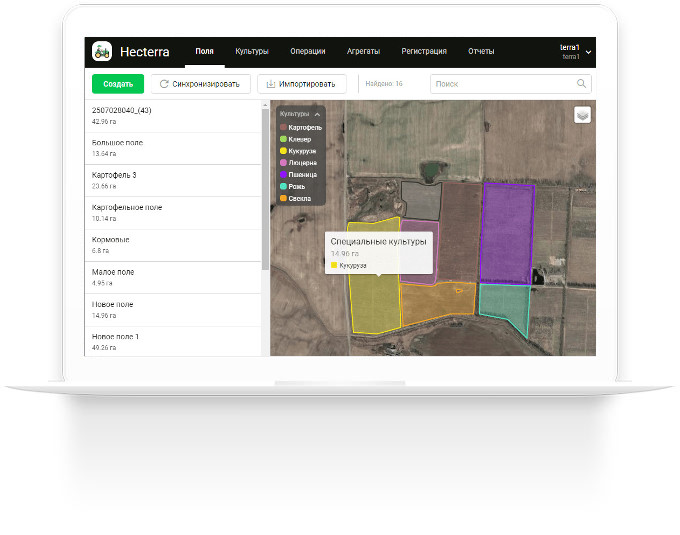Viewport: 680px width, 535px height.
Task: Click the Hecterra tractor logo icon
Action: tap(101, 51)
